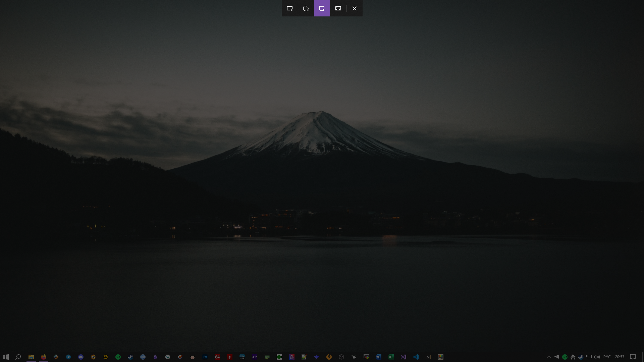
Task: Open the Windows Start menu
Action: (x=6, y=357)
